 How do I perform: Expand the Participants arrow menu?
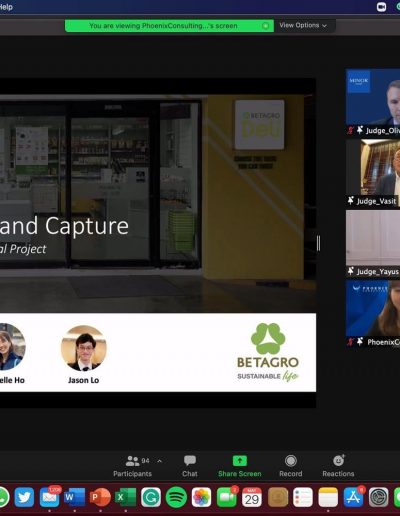coord(159,461)
